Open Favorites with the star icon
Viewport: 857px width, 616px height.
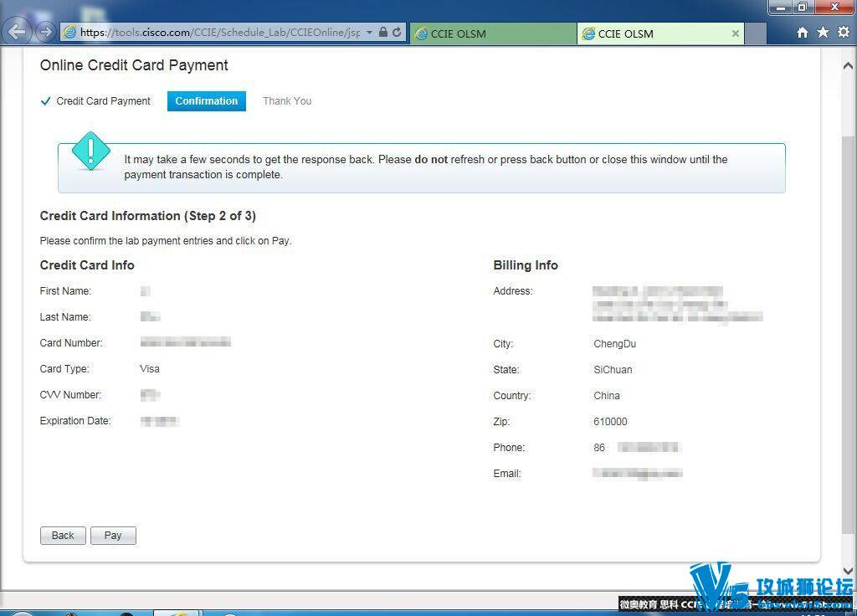coord(823,33)
